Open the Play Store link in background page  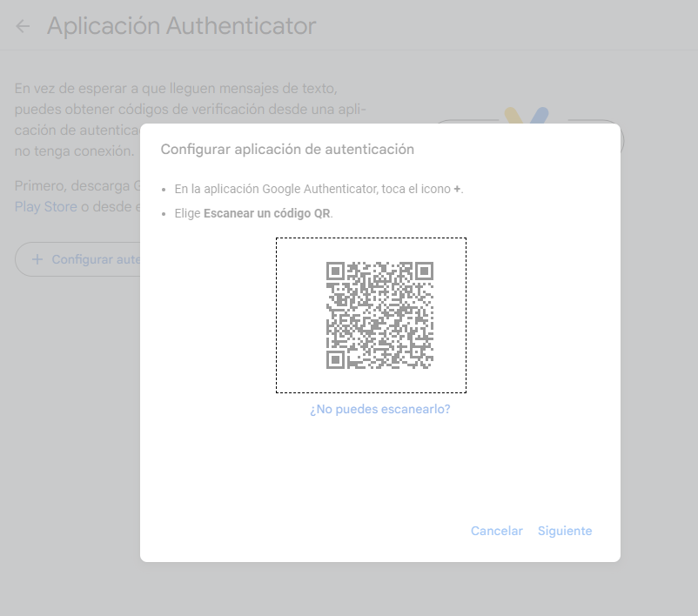click(x=46, y=206)
